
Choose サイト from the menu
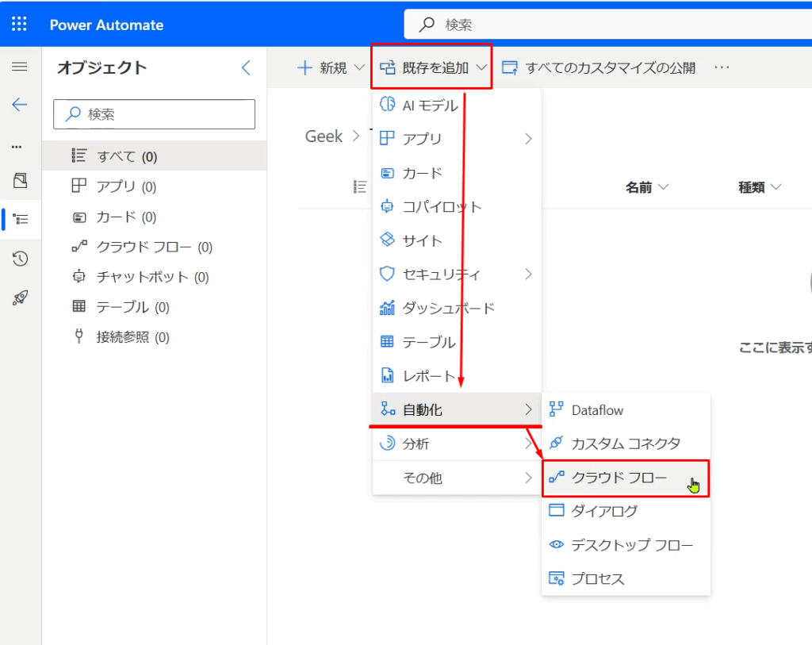point(457,240)
